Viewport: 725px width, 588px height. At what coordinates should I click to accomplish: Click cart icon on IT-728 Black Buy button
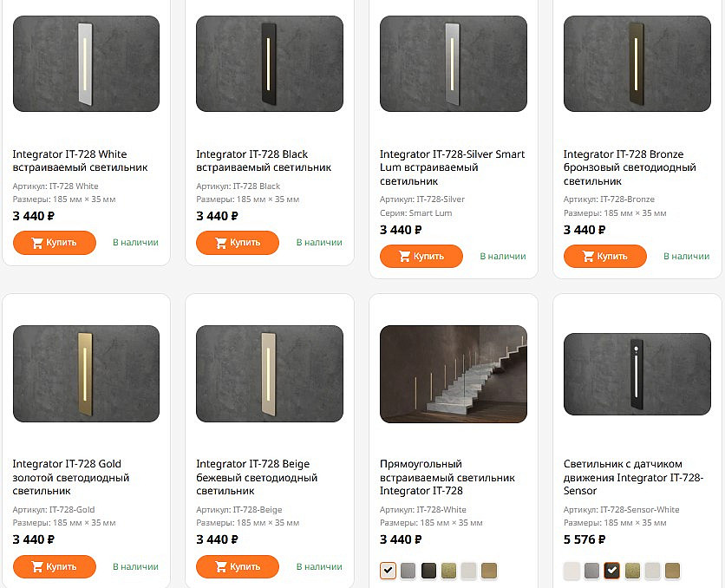pos(221,243)
